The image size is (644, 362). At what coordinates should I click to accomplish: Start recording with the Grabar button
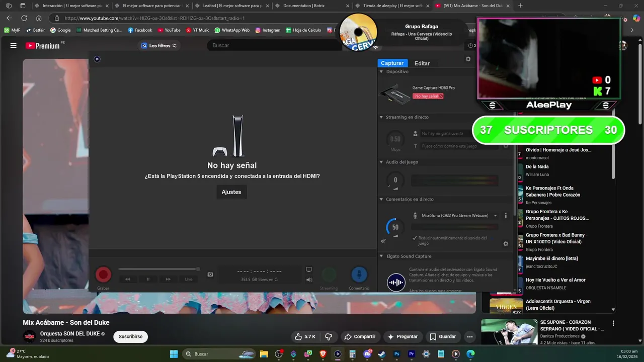click(x=103, y=275)
